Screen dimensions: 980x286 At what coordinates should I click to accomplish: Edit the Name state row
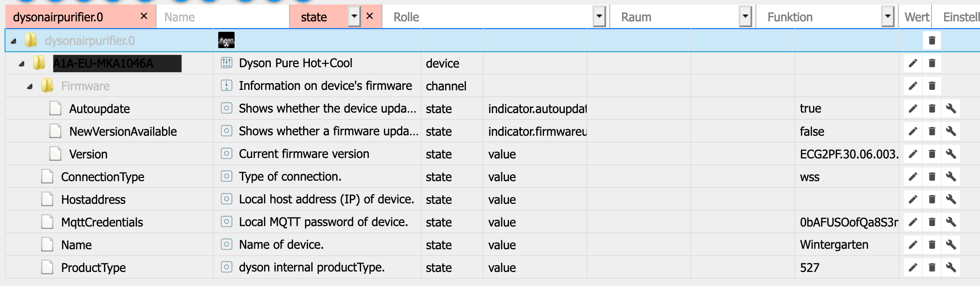[x=913, y=245]
